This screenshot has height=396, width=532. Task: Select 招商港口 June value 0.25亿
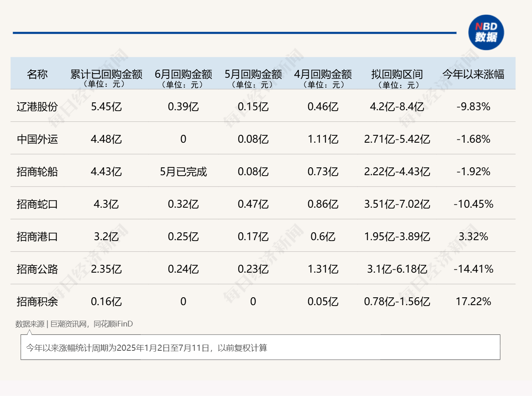(x=183, y=237)
